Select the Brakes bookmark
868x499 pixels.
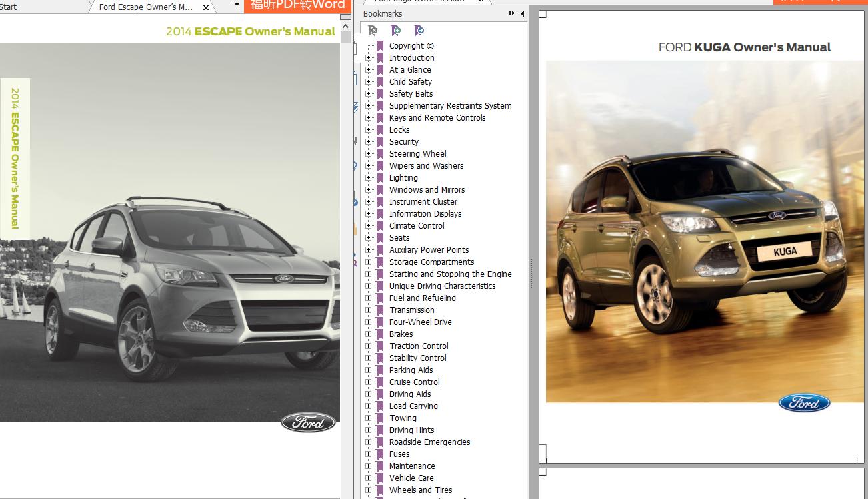coord(401,334)
